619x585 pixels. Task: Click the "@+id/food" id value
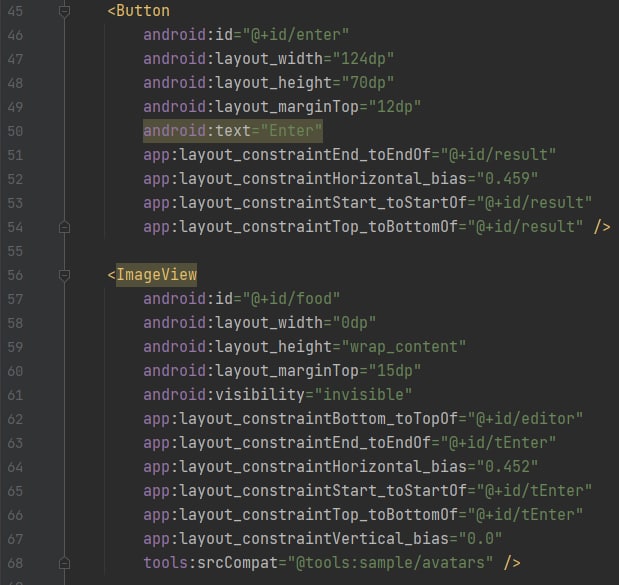(291, 299)
